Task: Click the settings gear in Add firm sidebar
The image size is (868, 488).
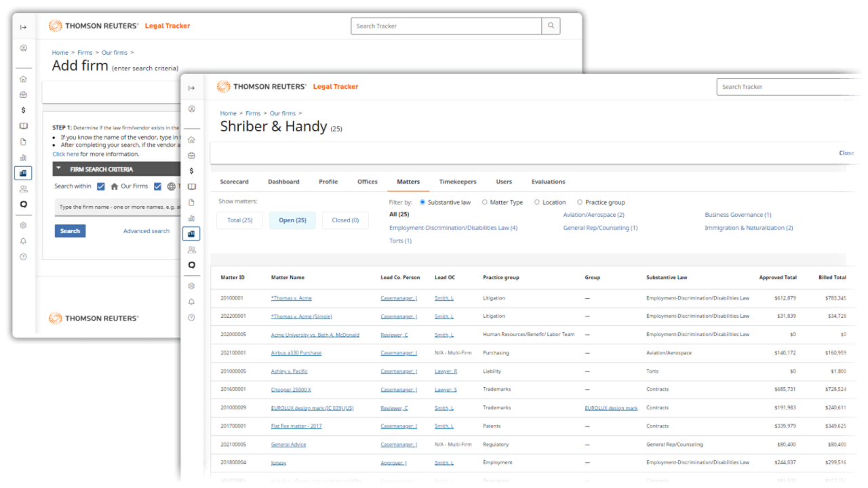Action: click(23, 225)
